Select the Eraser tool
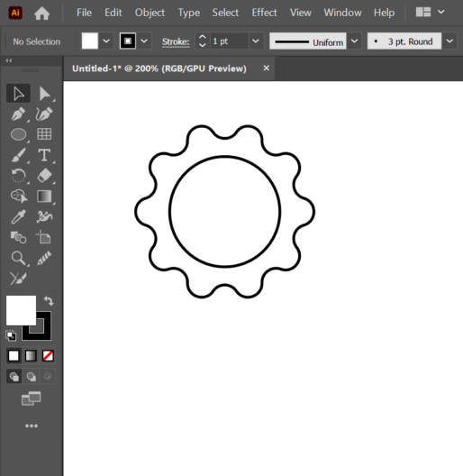 [x=44, y=176]
